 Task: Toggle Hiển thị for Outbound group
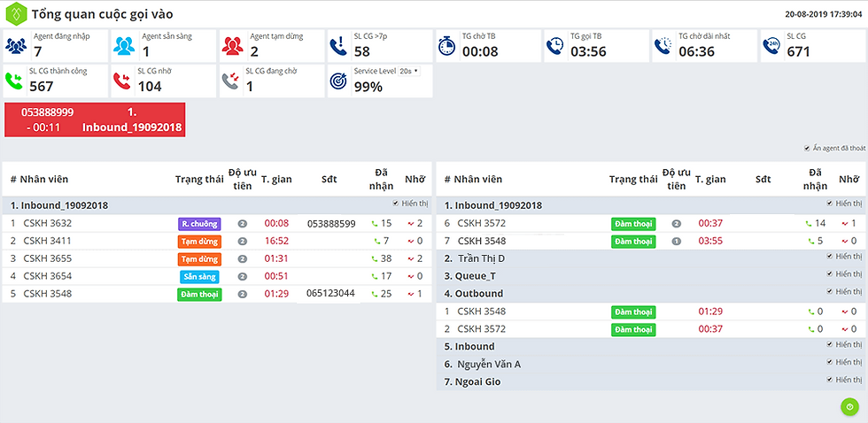pyautogui.click(x=830, y=291)
